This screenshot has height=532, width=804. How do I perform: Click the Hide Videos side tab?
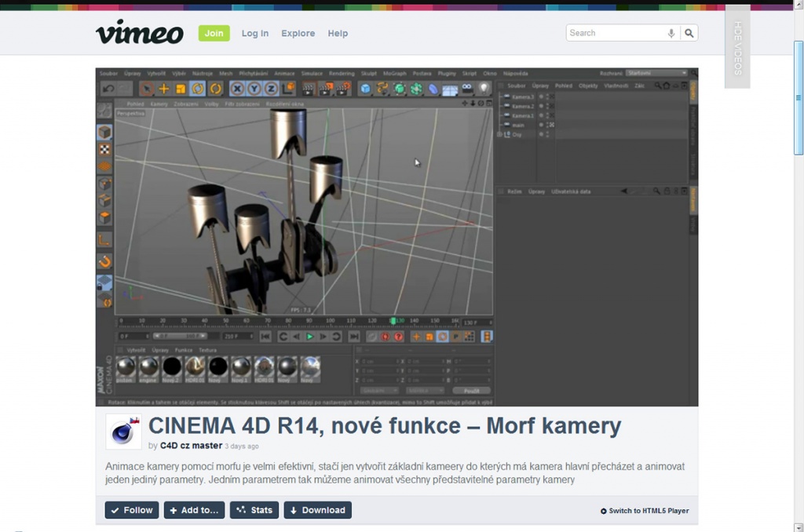pyautogui.click(x=737, y=47)
